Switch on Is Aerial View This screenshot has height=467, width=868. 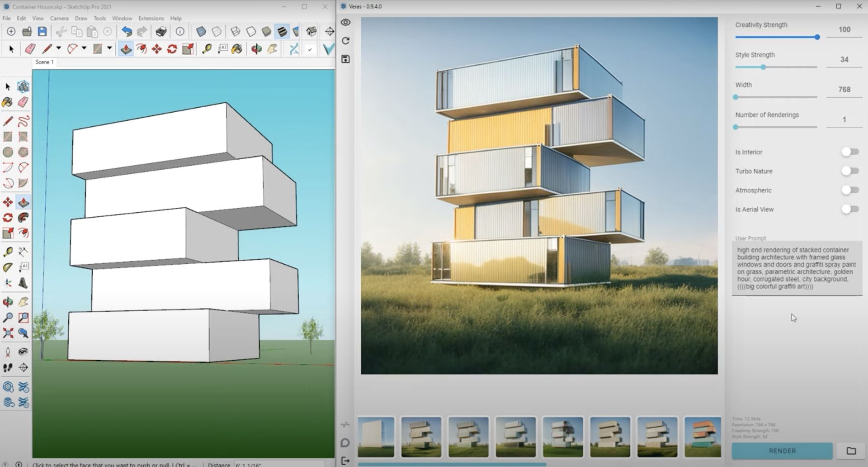click(x=849, y=209)
